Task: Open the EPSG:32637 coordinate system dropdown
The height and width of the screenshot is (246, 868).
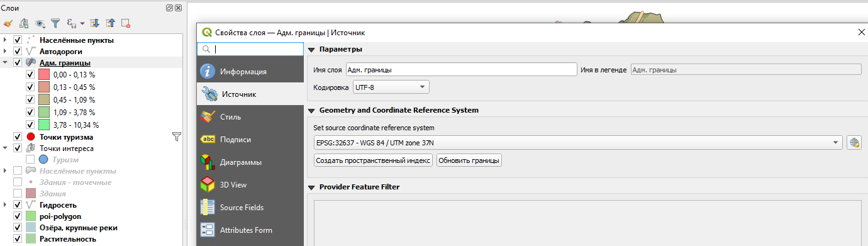Action: point(577,143)
